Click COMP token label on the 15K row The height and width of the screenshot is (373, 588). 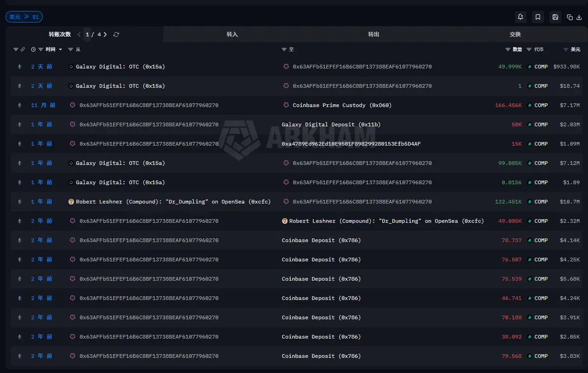point(541,144)
